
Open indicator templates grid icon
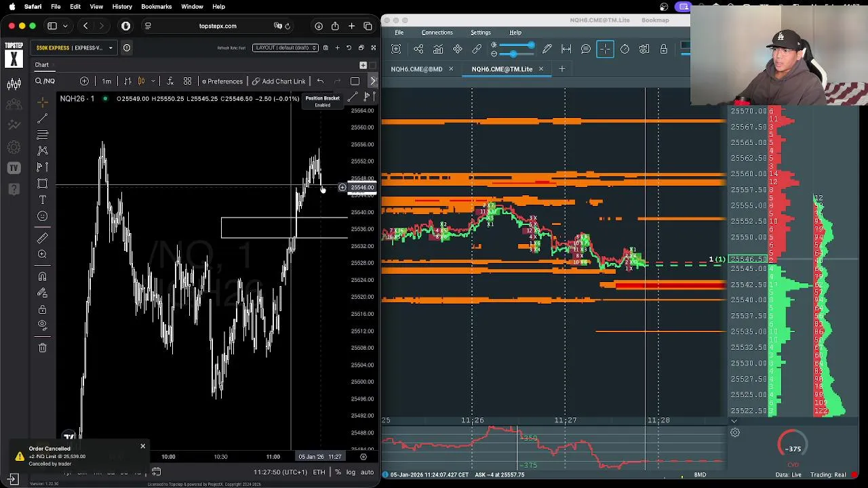coord(187,81)
